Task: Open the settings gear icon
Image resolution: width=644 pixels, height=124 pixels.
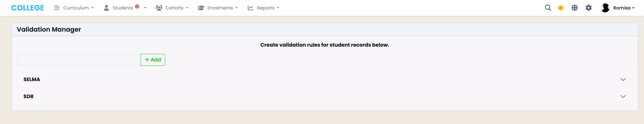Action: tap(589, 8)
